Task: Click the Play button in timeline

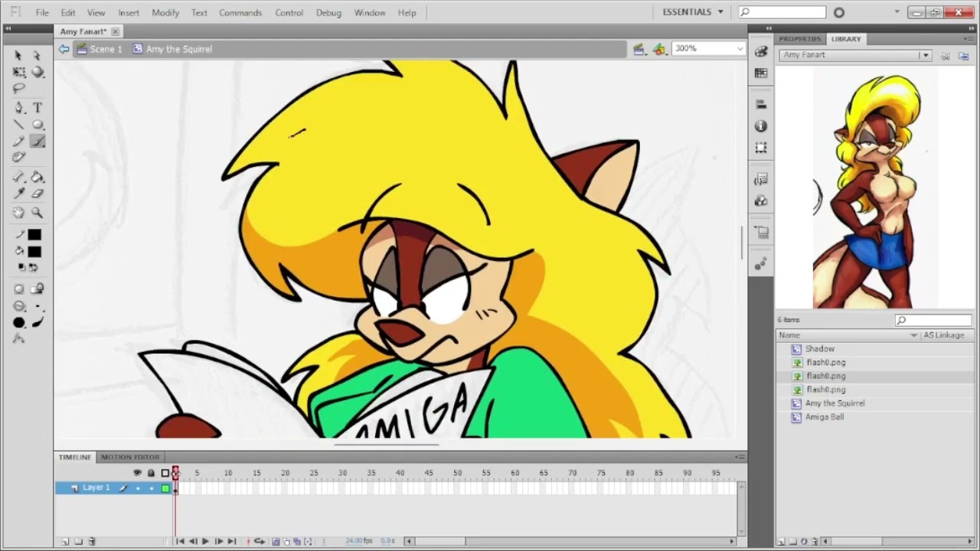Action: 205,541
